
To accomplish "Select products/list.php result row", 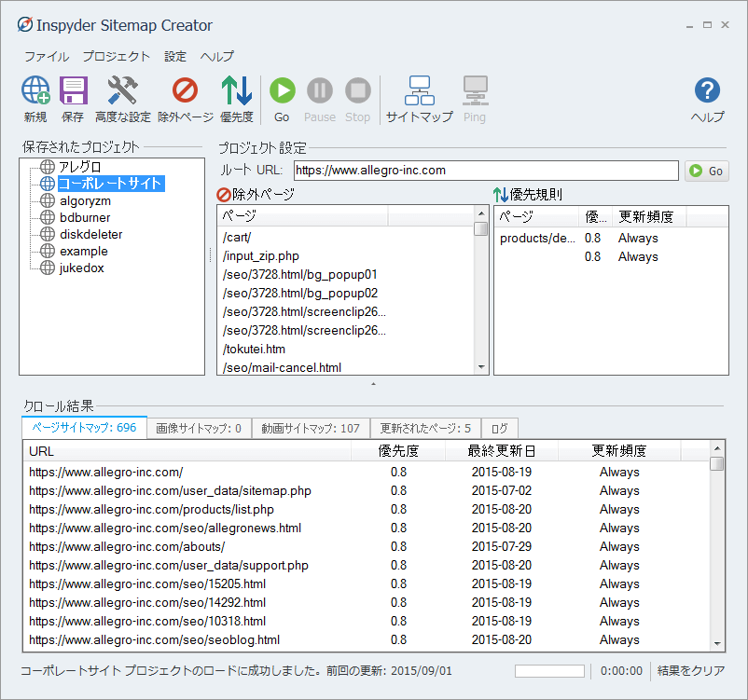I will pyautogui.click(x=367, y=509).
